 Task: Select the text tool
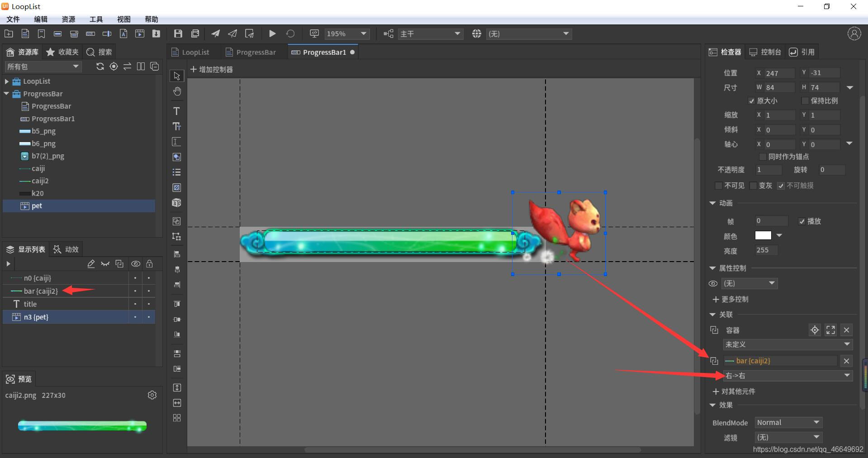pos(177,111)
